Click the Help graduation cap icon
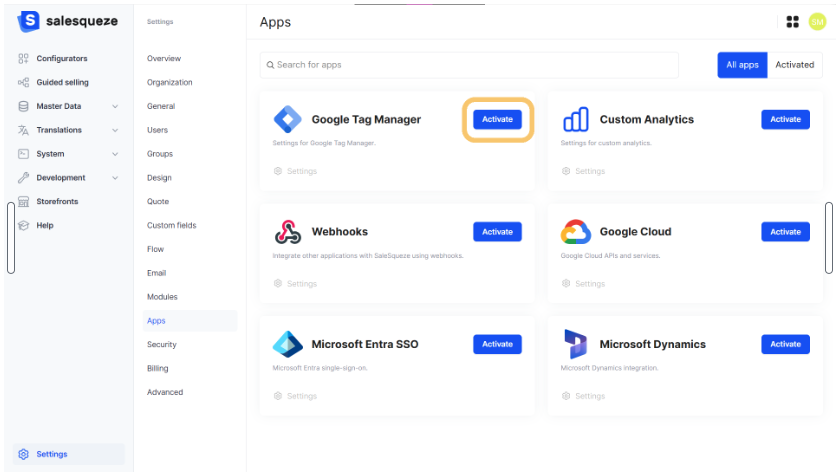The width and height of the screenshot is (838, 472). tap(24, 225)
